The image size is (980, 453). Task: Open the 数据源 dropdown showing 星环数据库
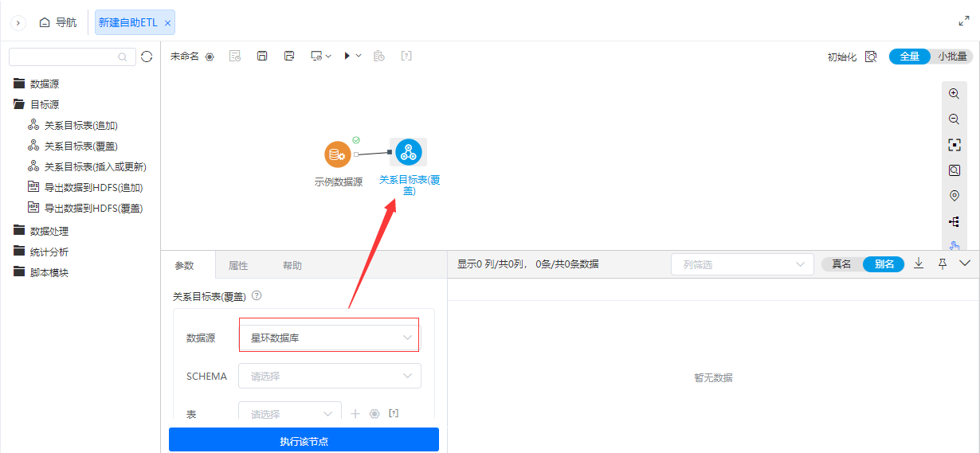tap(330, 338)
